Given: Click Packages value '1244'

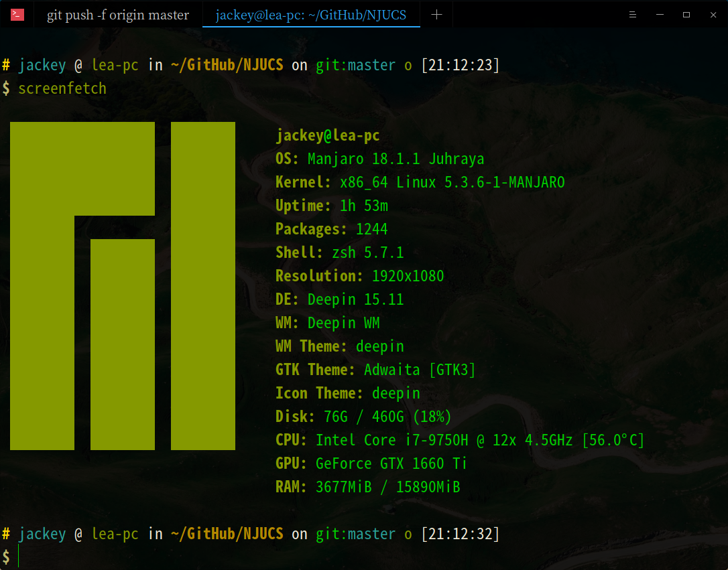Looking at the screenshot, I should [372, 229].
